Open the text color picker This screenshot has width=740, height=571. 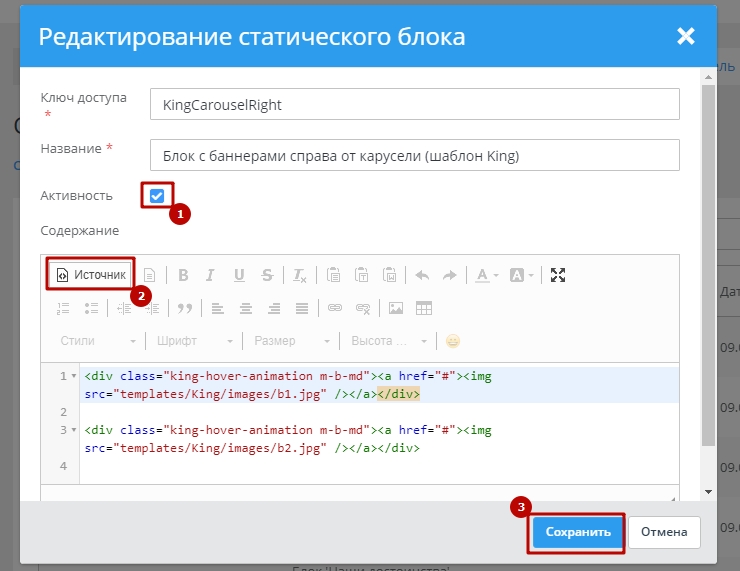point(486,275)
